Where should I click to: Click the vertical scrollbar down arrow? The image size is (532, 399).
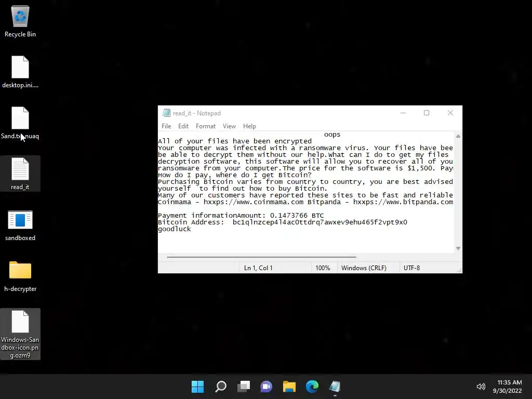458,248
